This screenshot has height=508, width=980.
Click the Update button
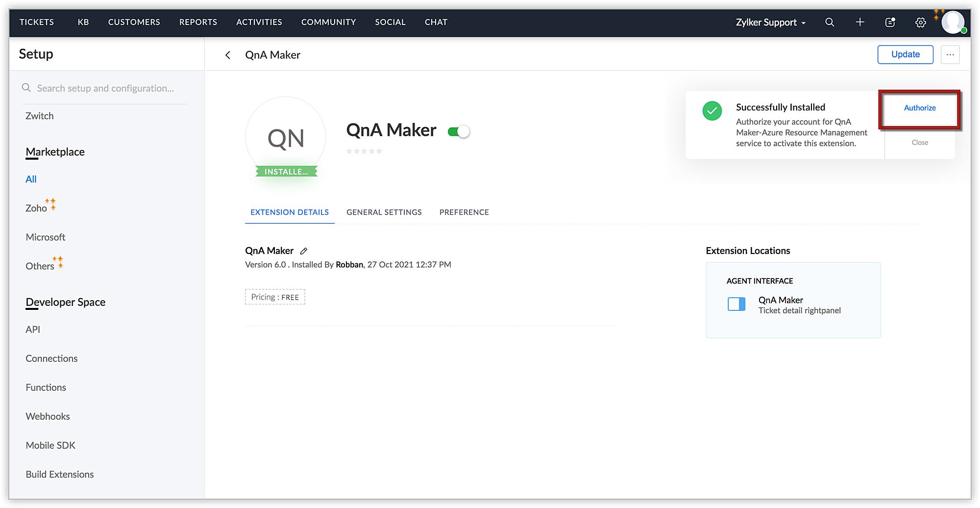(906, 54)
